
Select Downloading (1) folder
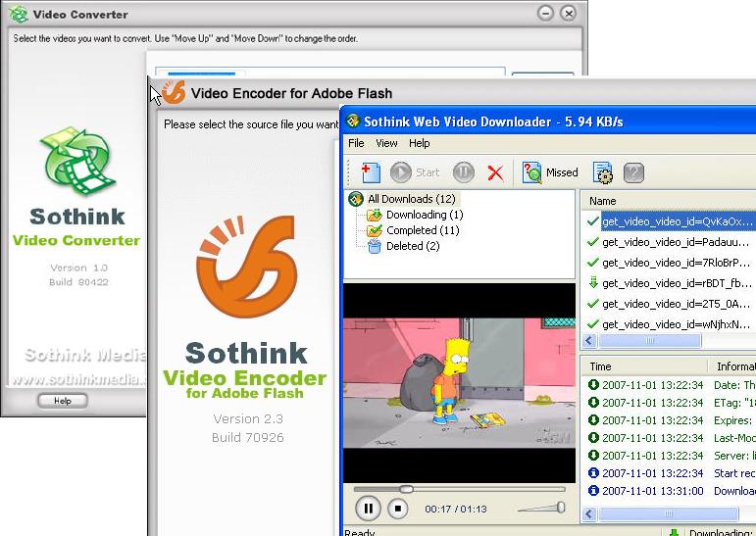point(425,215)
